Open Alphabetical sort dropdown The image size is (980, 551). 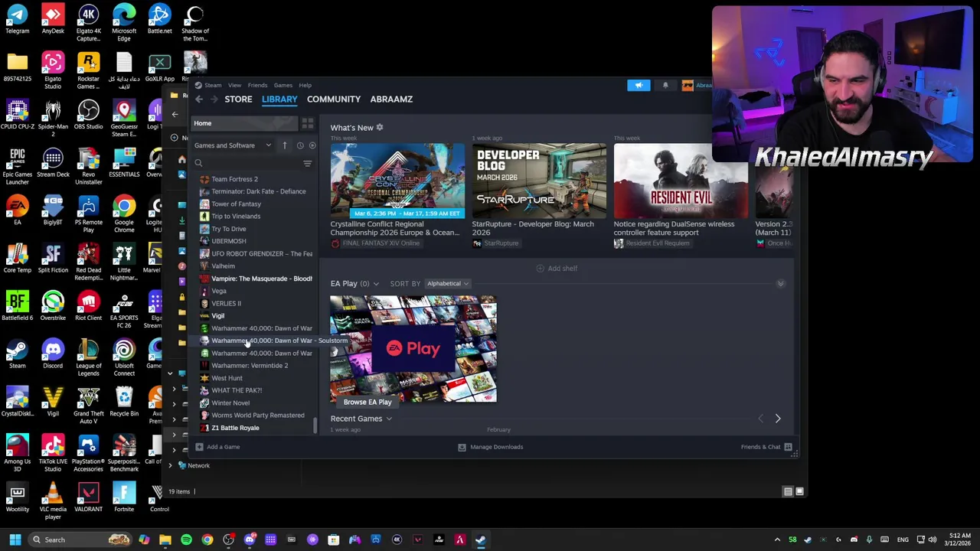tap(447, 284)
